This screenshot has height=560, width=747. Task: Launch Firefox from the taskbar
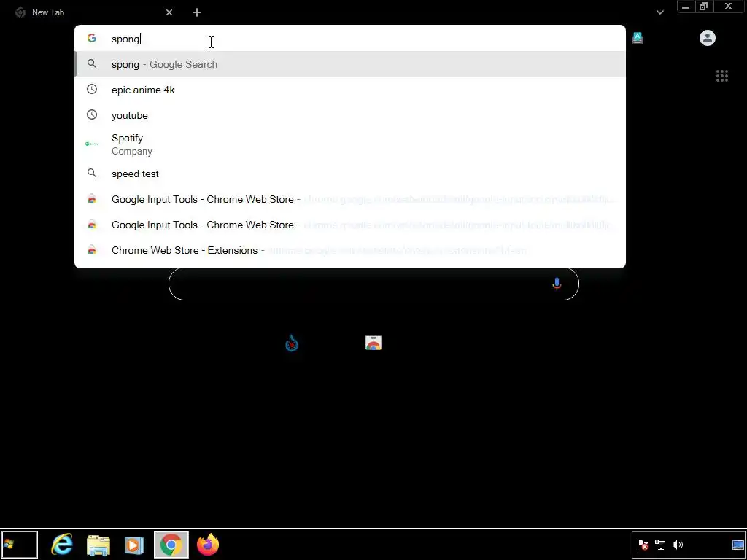(x=208, y=545)
